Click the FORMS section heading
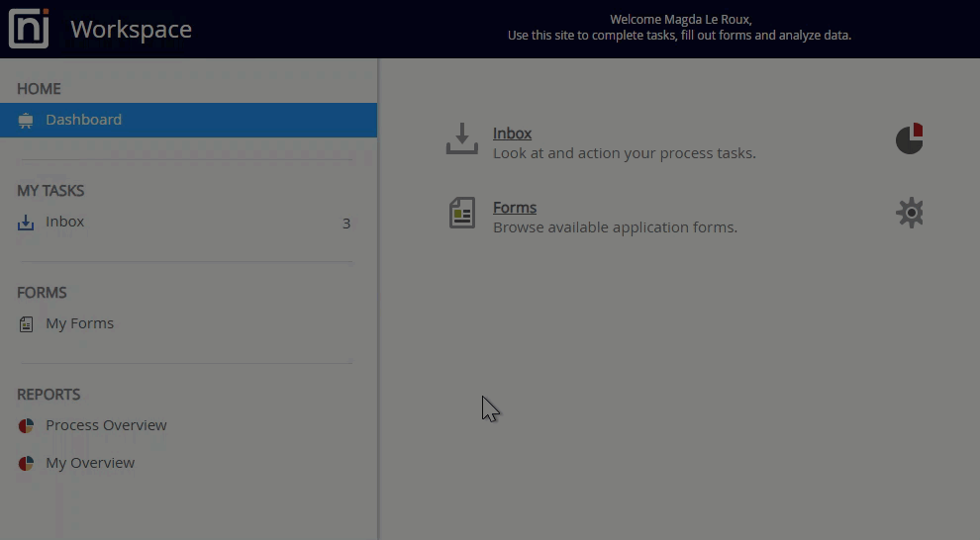The image size is (980, 540). (x=42, y=292)
